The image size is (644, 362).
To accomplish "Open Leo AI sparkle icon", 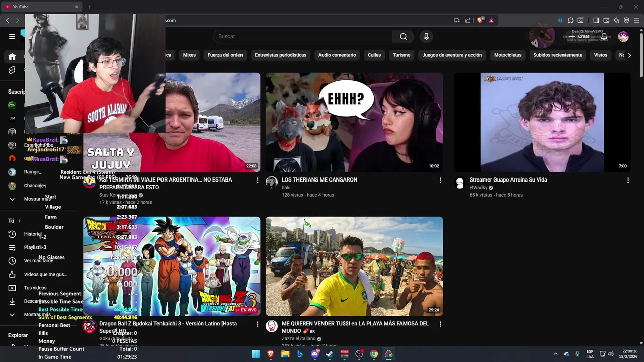I will click(616, 20).
